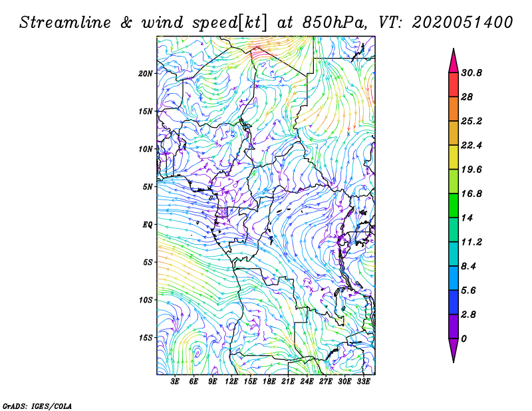Click the 5N latitude axis label
The width and height of the screenshot is (532, 411).
click(148, 187)
